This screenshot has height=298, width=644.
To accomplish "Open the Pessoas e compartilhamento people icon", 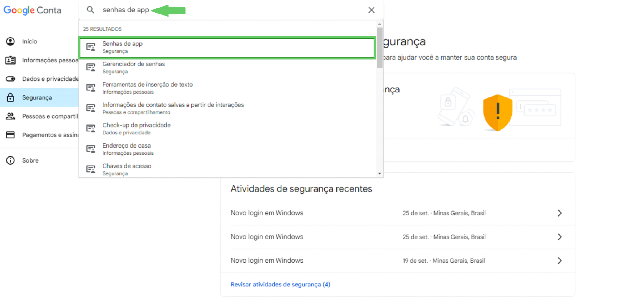I will pyautogui.click(x=10, y=116).
